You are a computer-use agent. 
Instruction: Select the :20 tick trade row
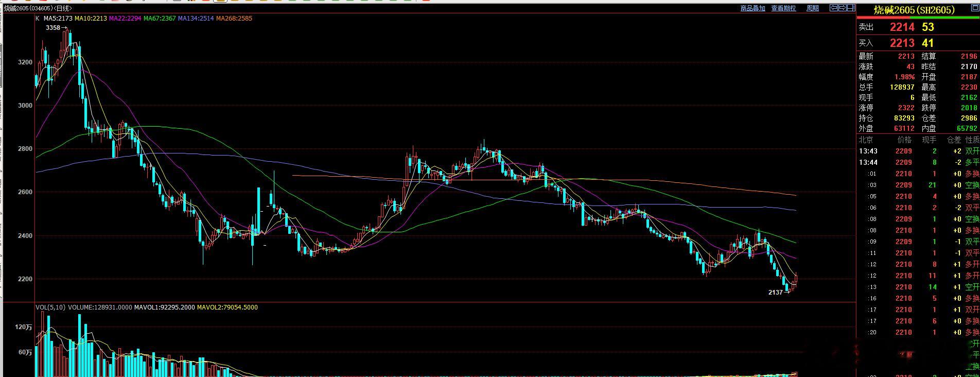pos(919,332)
